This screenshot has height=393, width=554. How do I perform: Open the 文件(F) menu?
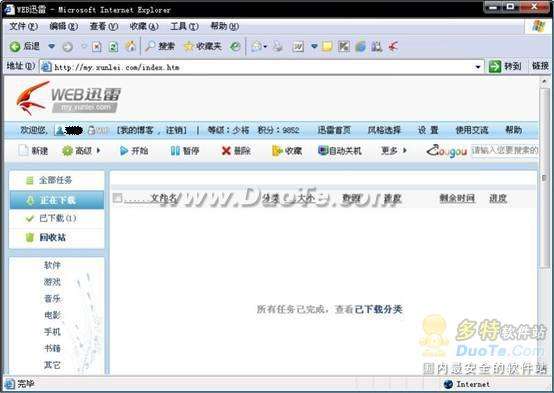click(23, 26)
